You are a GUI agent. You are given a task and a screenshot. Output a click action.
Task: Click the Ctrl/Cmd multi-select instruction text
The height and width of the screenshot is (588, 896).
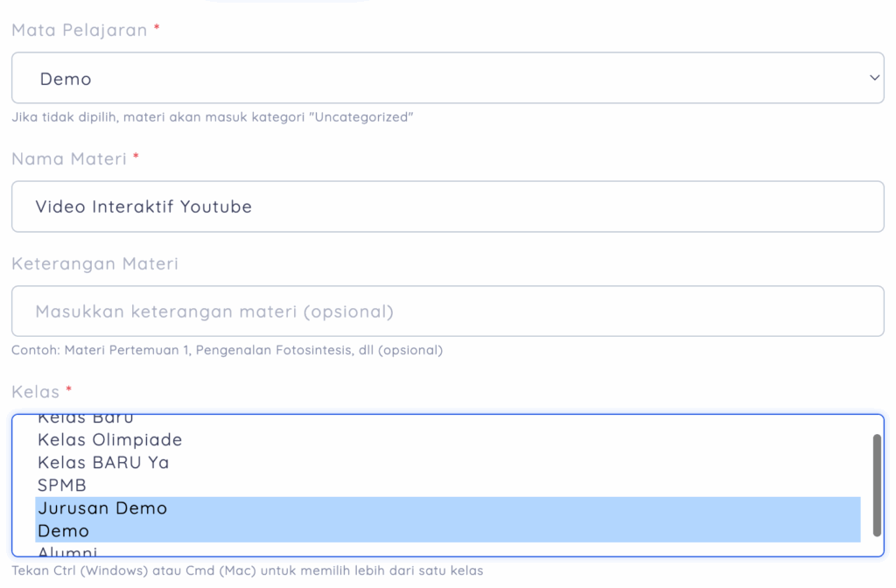[x=246, y=570]
